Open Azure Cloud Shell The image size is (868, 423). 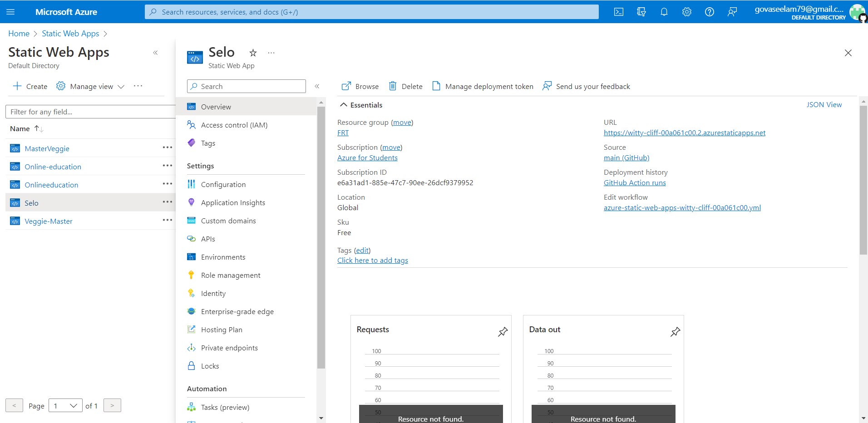[619, 12]
